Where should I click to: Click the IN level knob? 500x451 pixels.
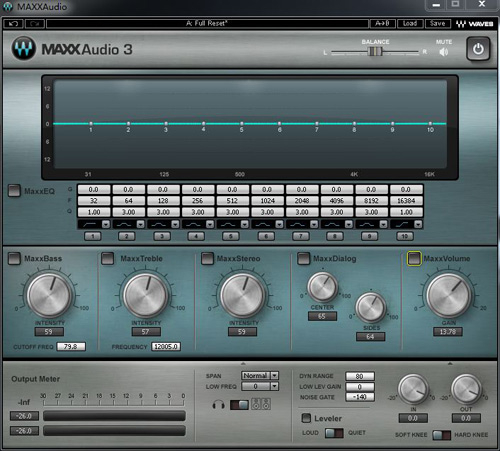pyautogui.click(x=413, y=389)
